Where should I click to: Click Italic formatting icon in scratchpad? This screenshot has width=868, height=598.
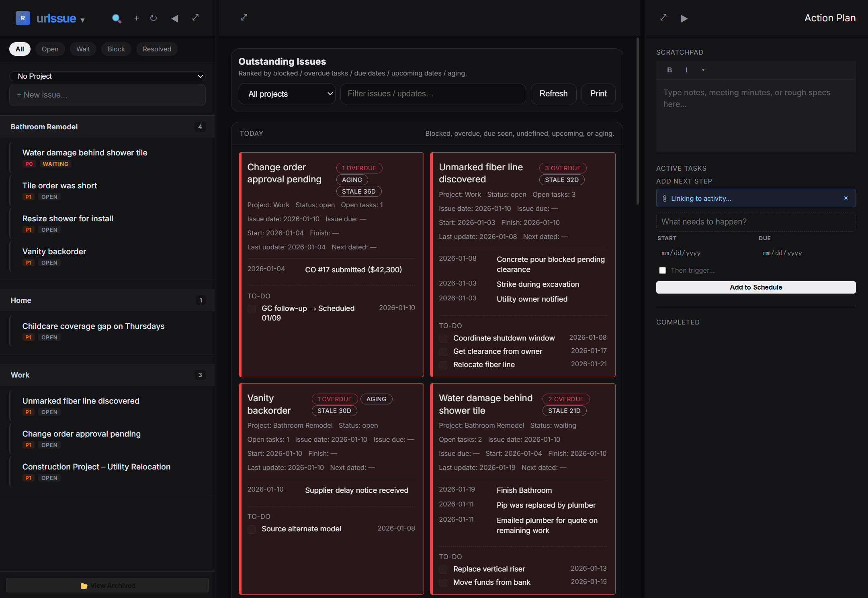[686, 70]
